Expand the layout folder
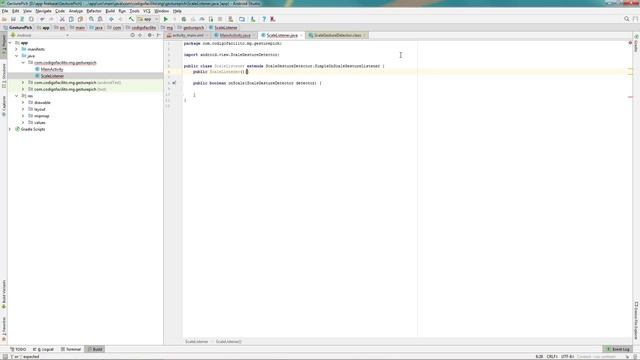Image resolution: width=640 pixels, height=360 pixels. click(23, 109)
